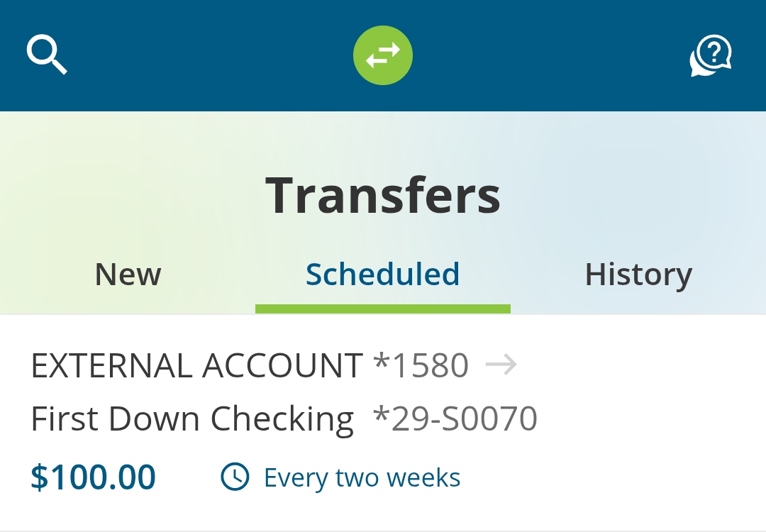Switch to the New tab

point(128,275)
